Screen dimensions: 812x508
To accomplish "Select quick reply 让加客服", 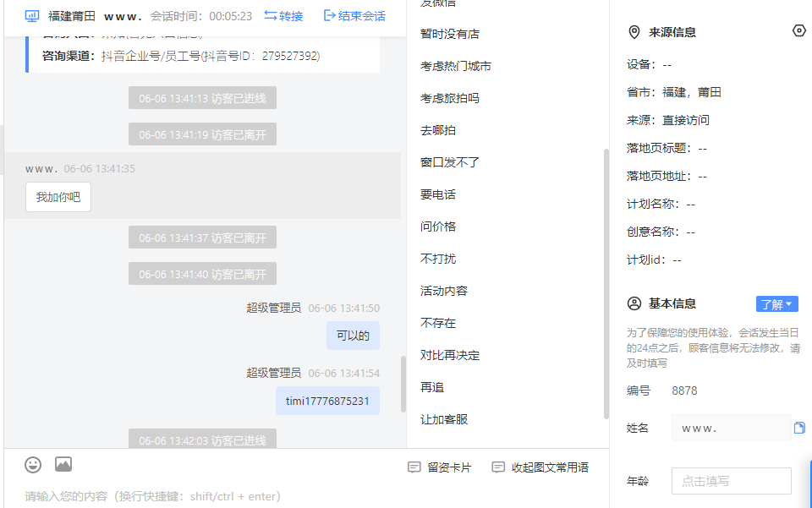I will point(444,419).
